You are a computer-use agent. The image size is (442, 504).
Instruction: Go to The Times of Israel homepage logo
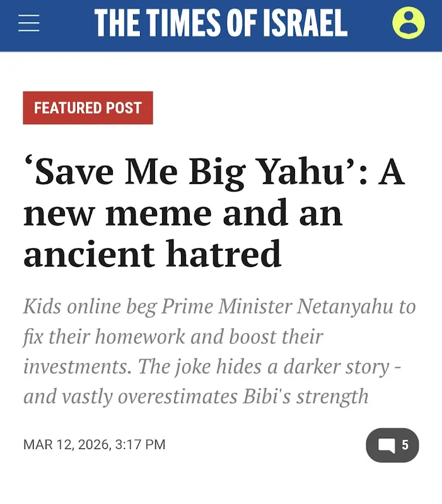(x=221, y=23)
